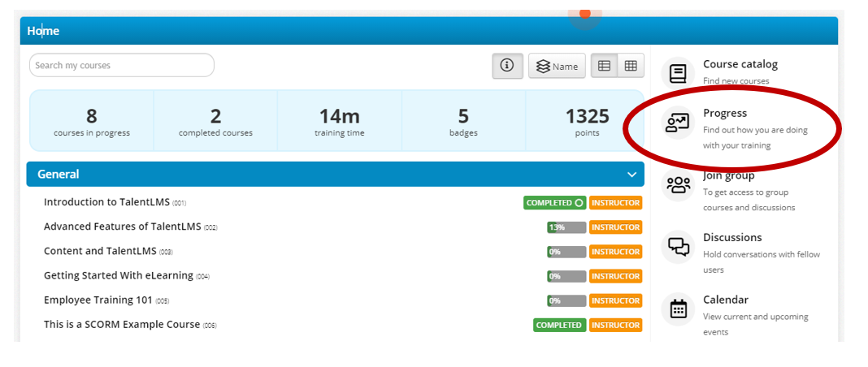Click Content and TalentLMS 0% progress bar
This screenshot has height=367, width=868.
tap(566, 252)
